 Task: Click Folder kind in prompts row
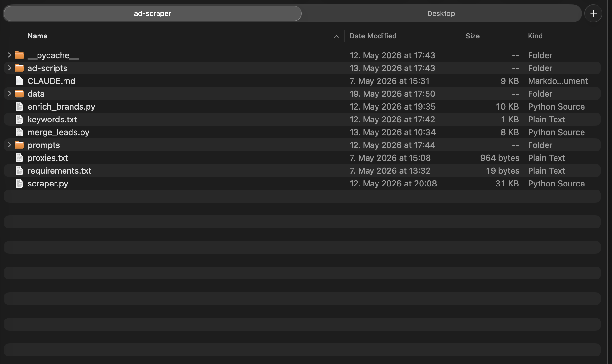tap(540, 145)
